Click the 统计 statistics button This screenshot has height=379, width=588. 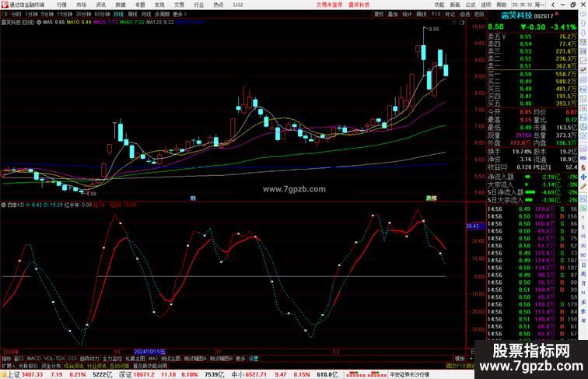coord(407,14)
